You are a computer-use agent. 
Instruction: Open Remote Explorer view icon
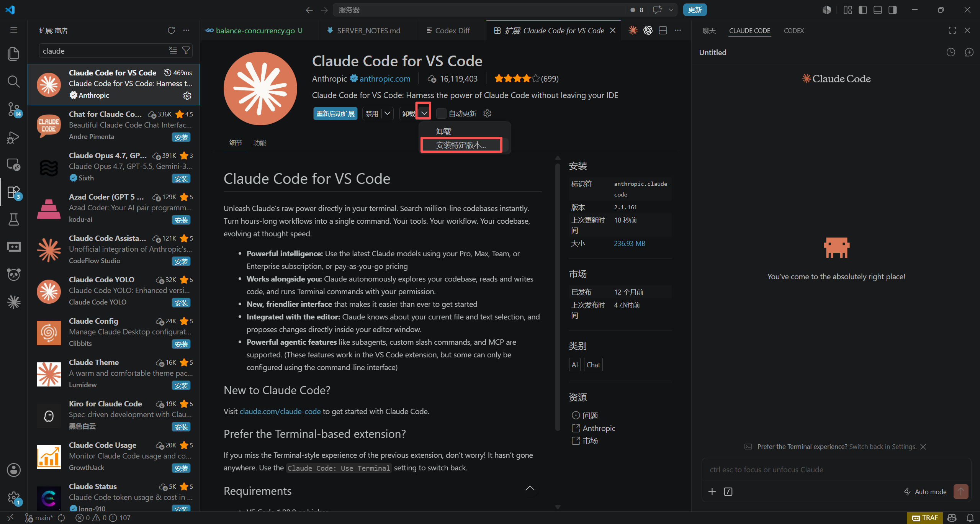tap(13, 164)
